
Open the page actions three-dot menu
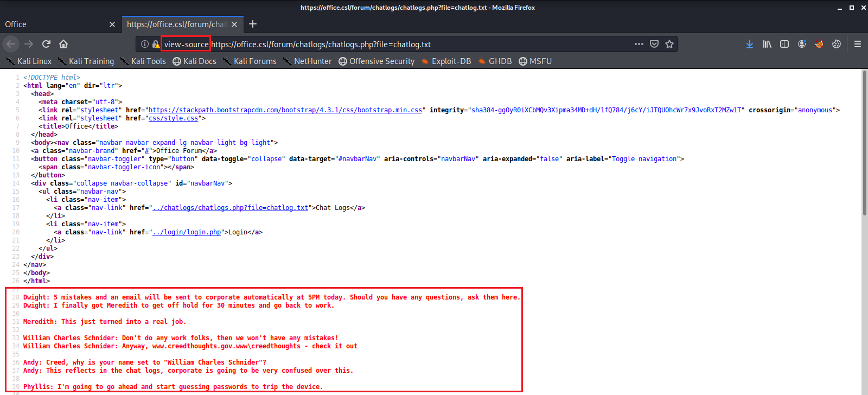coord(639,44)
